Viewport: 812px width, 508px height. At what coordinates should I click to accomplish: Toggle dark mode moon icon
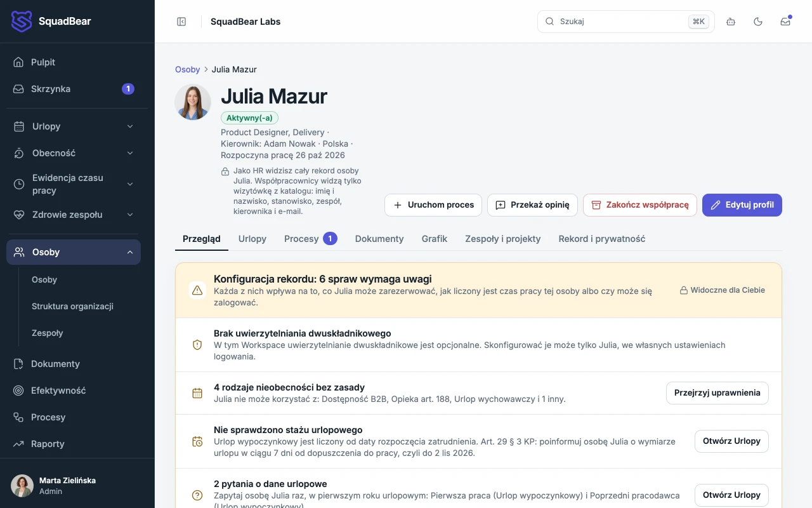(758, 22)
